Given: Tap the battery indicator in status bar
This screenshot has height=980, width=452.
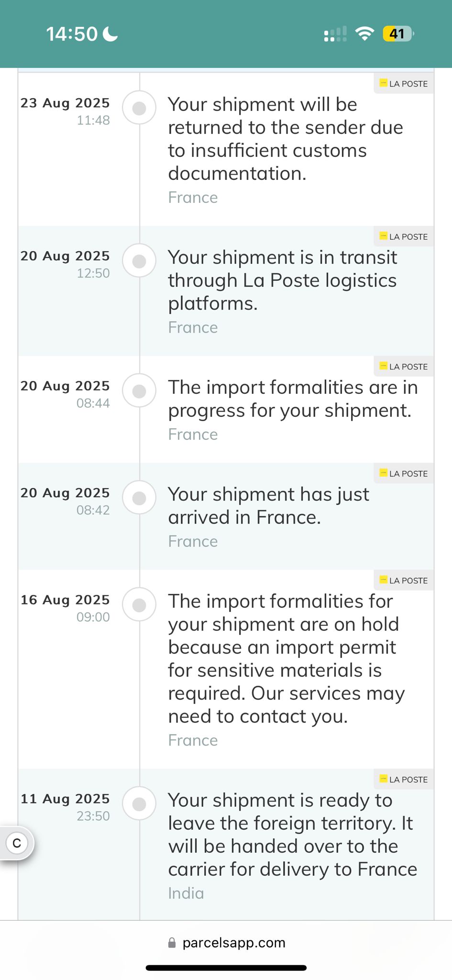Looking at the screenshot, I should (398, 34).
